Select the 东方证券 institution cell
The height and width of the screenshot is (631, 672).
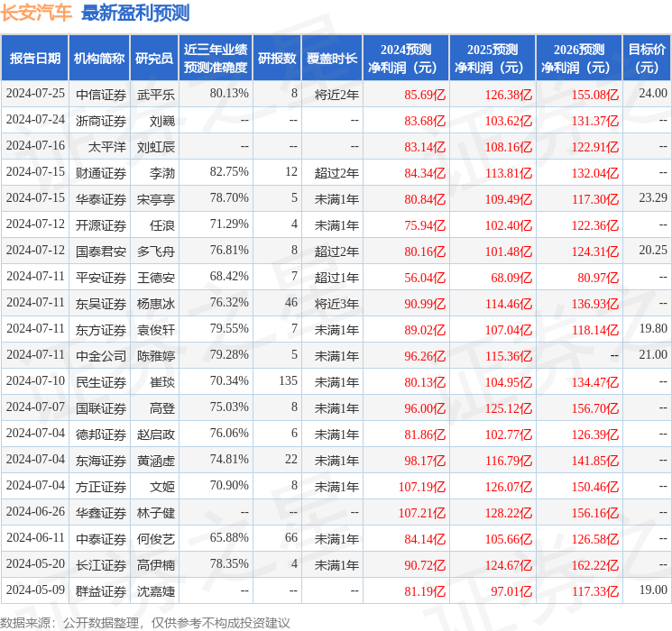coord(101,330)
